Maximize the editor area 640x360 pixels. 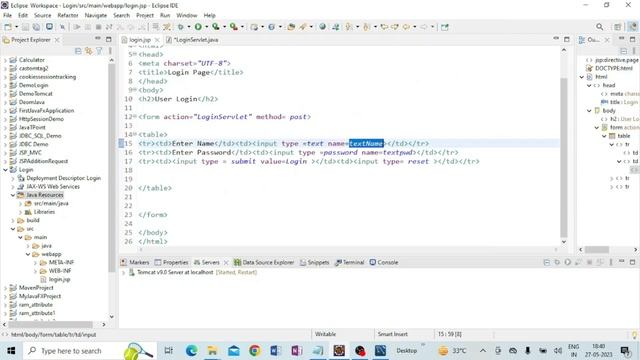point(567,39)
